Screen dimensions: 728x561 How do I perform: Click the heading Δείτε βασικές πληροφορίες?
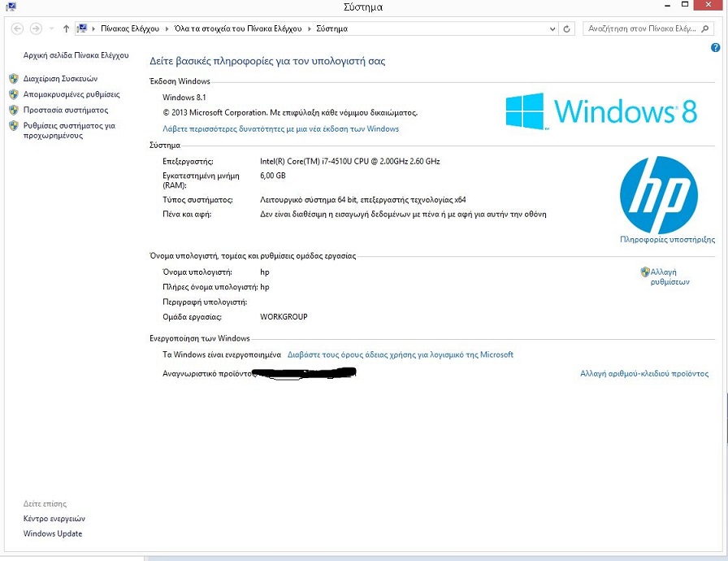click(x=267, y=61)
